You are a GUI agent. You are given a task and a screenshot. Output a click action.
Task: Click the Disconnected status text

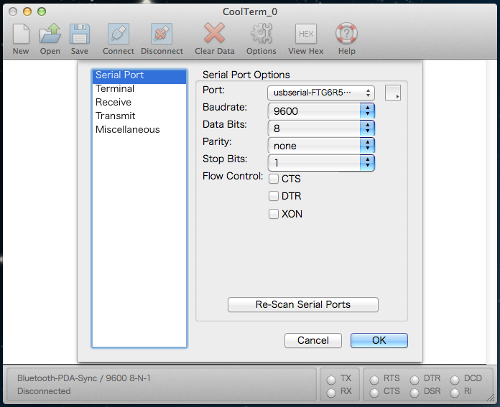(44, 391)
